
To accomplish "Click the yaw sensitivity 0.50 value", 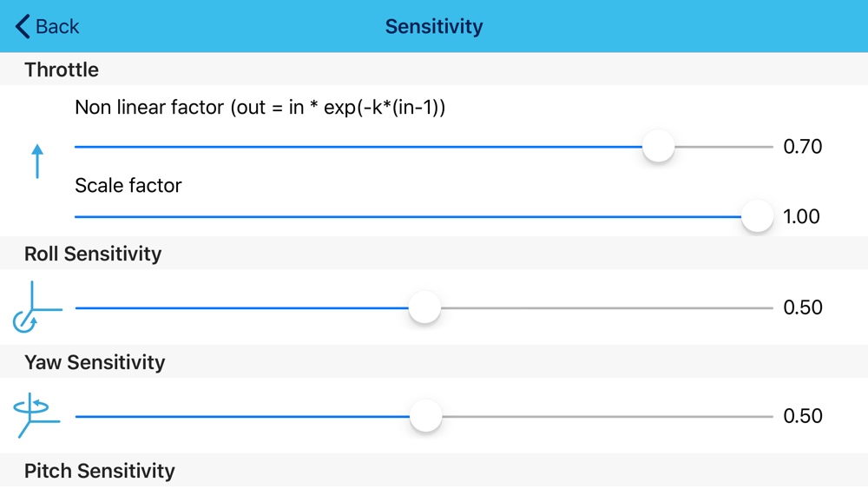I will click(802, 416).
